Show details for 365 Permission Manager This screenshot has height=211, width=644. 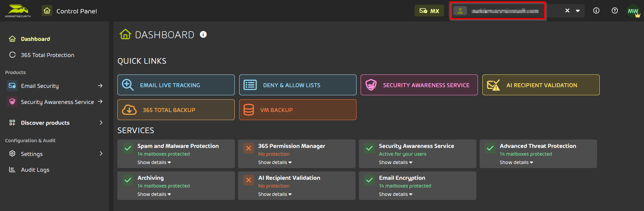[x=275, y=162]
